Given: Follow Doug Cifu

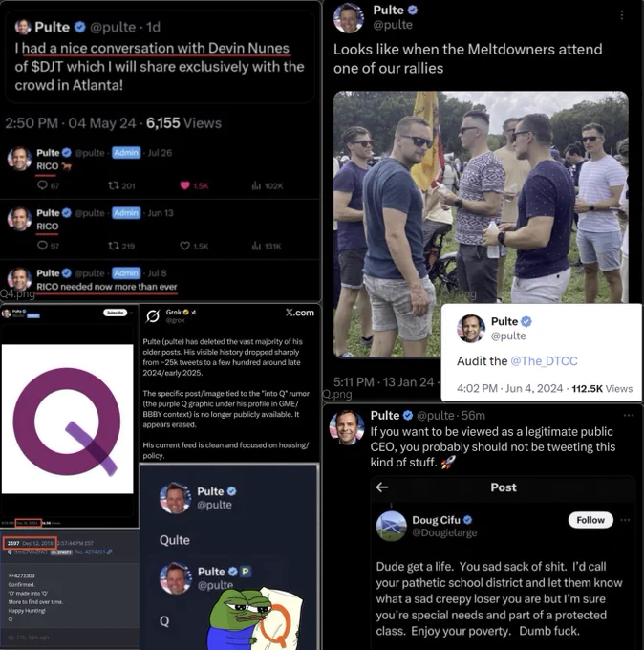Looking at the screenshot, I should [590, 520].
